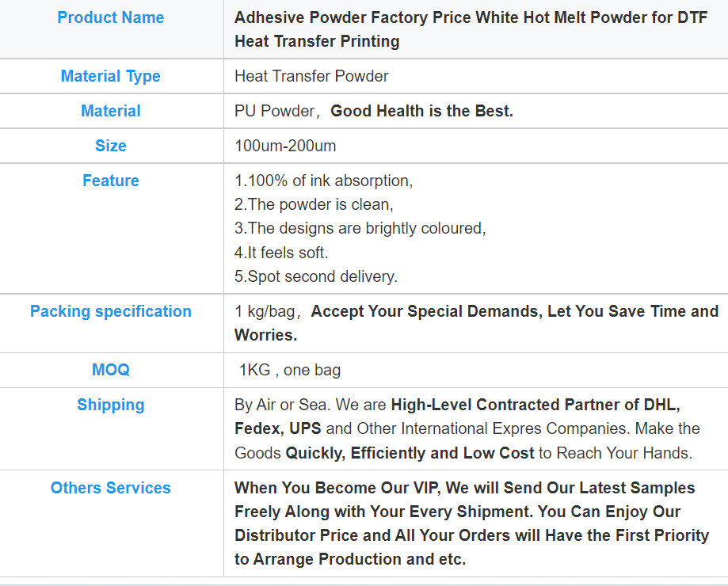Select the "5.Spot second delivery." feature line

click(x=316, y=277)
